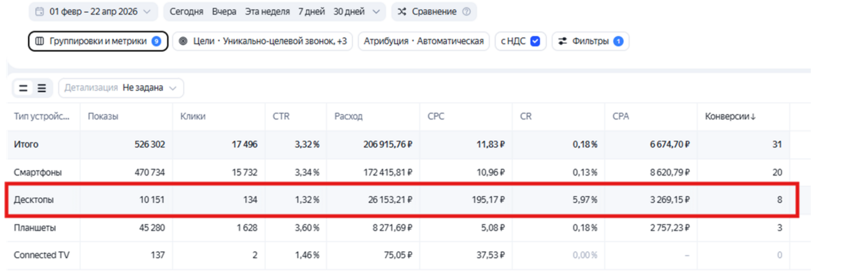Open the Фильтры panel
The image size is (868, 278).
click(x=591, y=41)
